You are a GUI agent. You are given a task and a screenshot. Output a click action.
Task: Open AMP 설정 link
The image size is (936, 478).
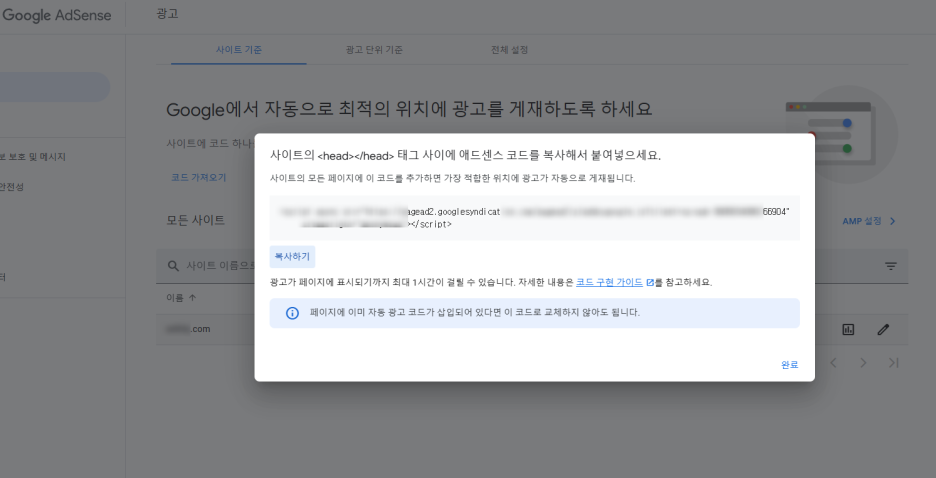coord(862,221)
